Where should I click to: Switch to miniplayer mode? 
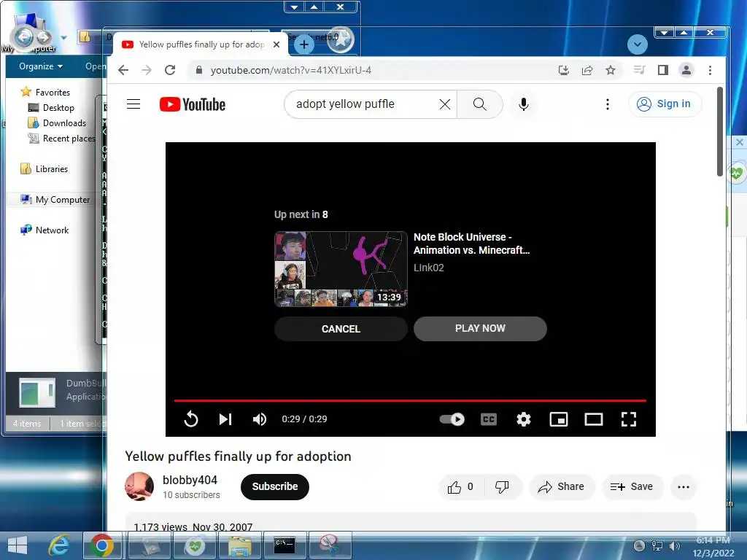[x=559, y=419]
